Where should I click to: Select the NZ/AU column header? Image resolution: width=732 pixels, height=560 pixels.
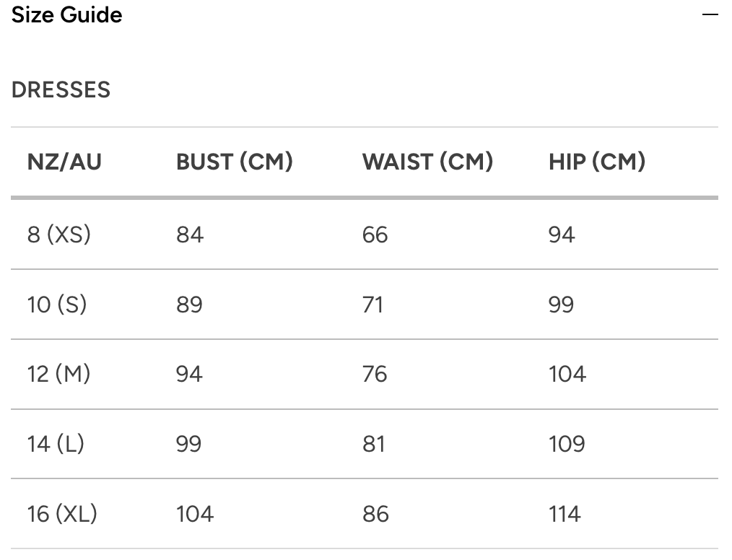[64, 162]
